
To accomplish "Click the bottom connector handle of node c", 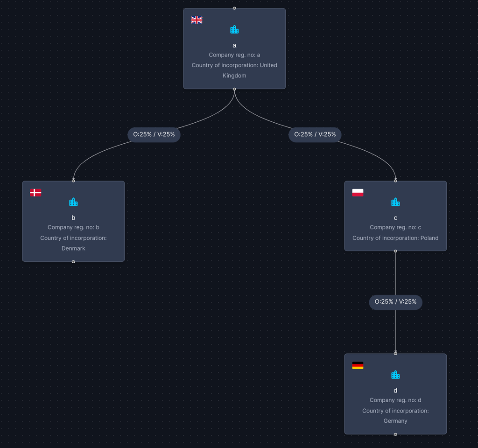I will click(x=395, y=251).
